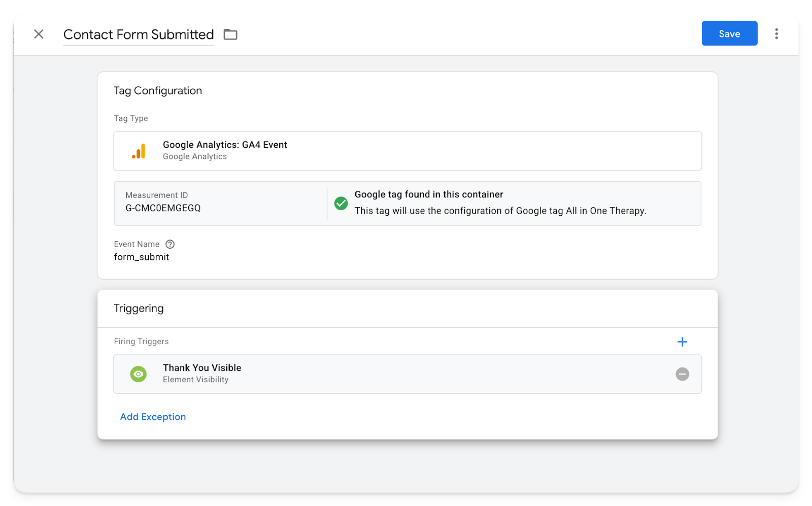Click the green eye Element Visibility icon
This screenshot has height=506, width=812.
tap(139, 374)
